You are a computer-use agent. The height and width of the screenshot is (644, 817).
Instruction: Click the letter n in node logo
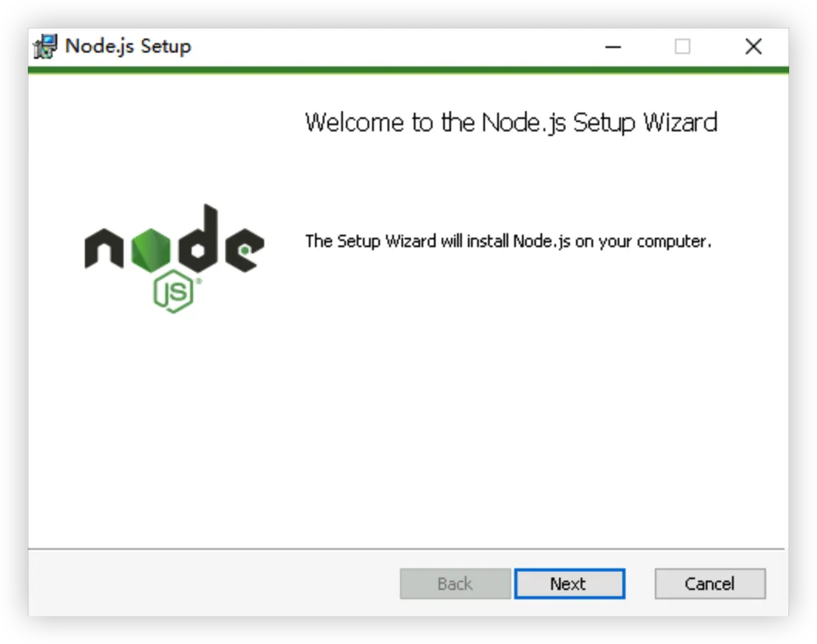click(x=104, y=249)
